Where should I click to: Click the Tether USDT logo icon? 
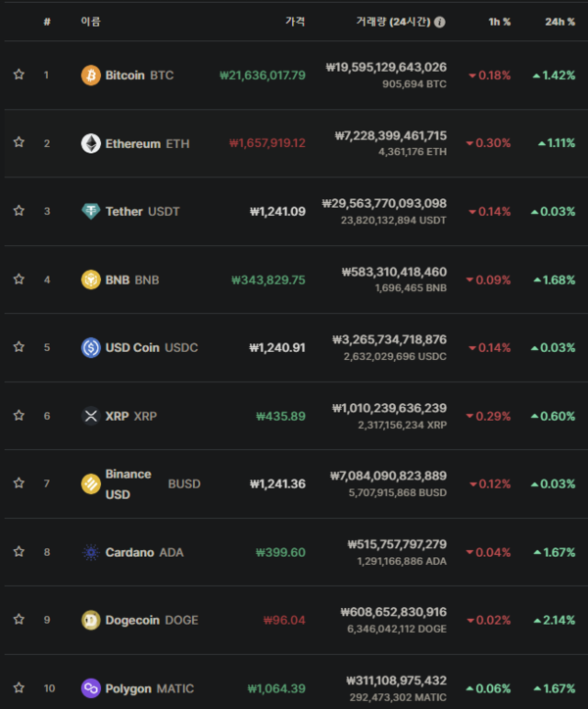(x=90, y=211)
